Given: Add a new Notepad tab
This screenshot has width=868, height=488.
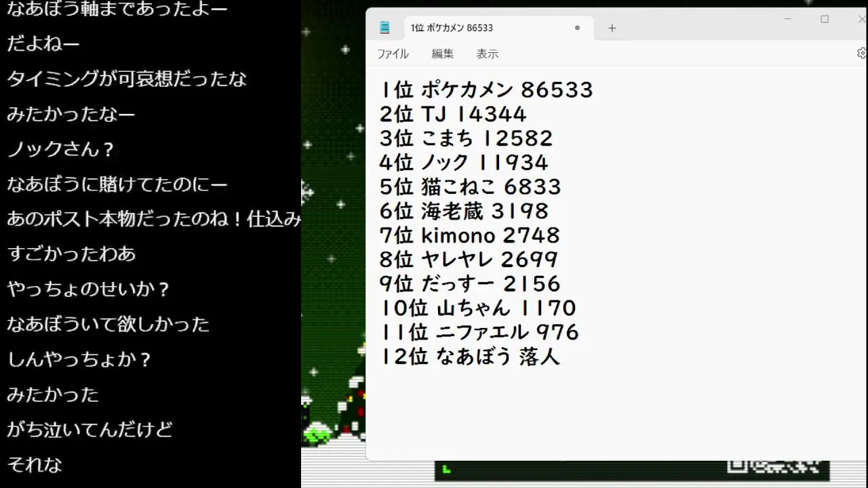Looking at the screenshot, I should tap(612, 28).
